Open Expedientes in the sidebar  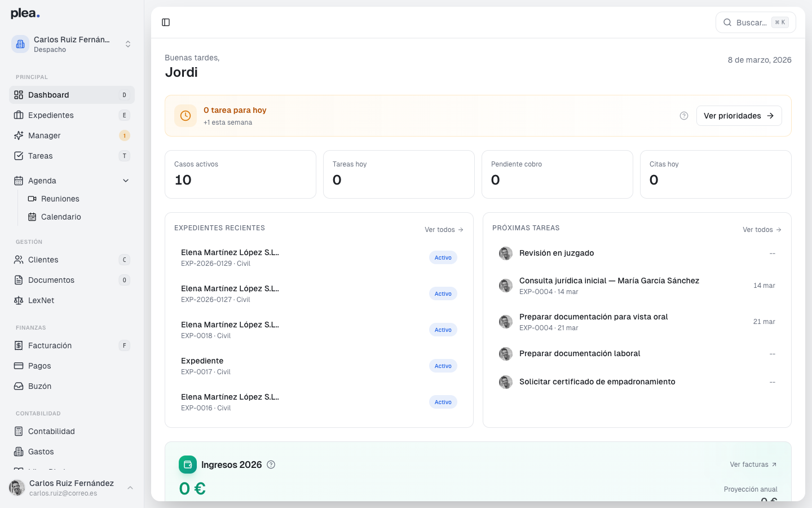[x=72, y=115]
